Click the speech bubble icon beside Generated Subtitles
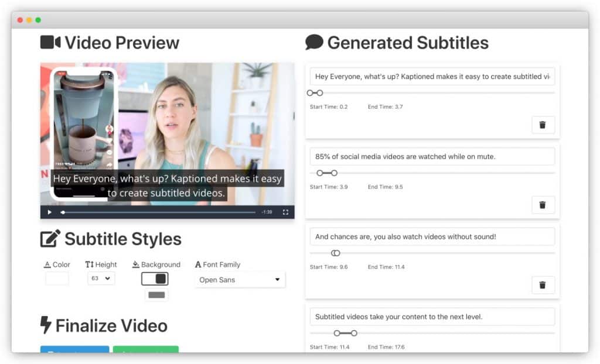 [x=314, y=42]
